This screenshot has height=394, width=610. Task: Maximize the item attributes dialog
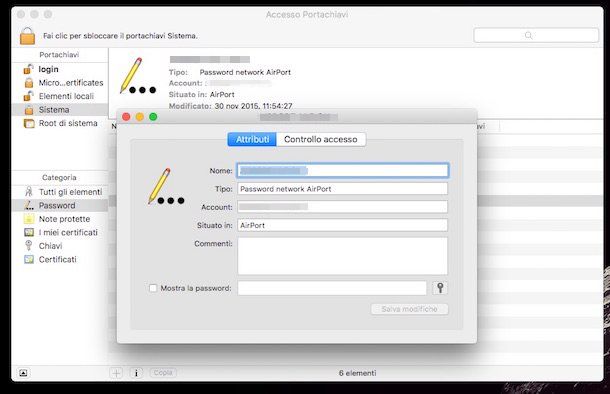(x=153, y=117)
